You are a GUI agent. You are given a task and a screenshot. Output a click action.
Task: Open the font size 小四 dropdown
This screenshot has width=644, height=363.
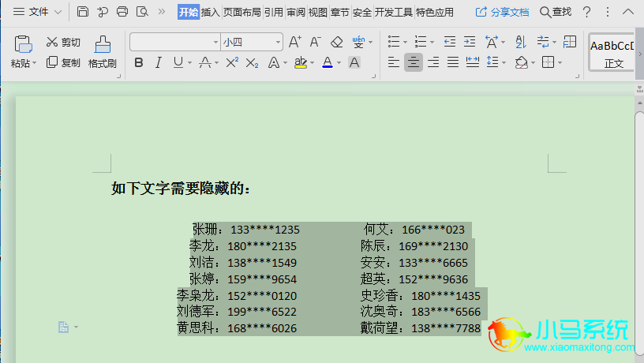pos(278,42)
